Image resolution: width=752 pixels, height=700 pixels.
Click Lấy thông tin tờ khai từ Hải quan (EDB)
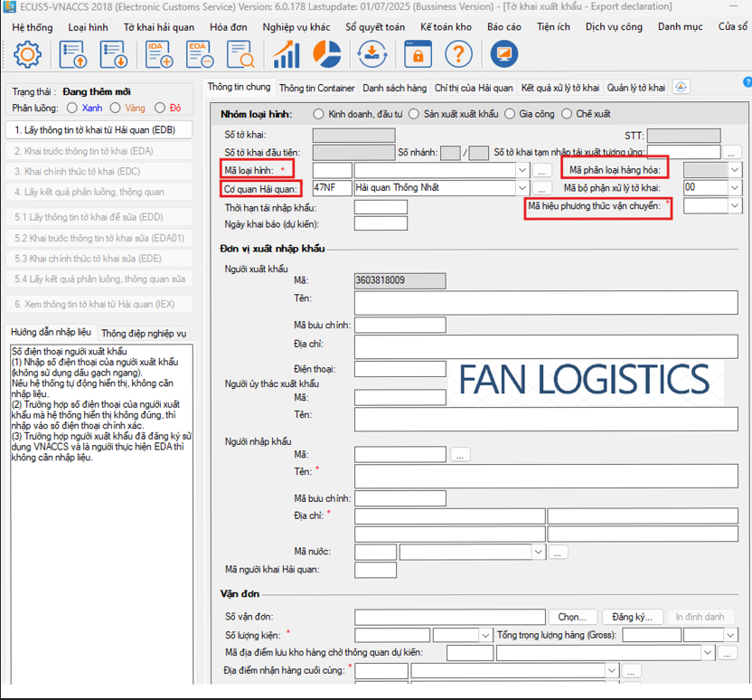(99, 130)
